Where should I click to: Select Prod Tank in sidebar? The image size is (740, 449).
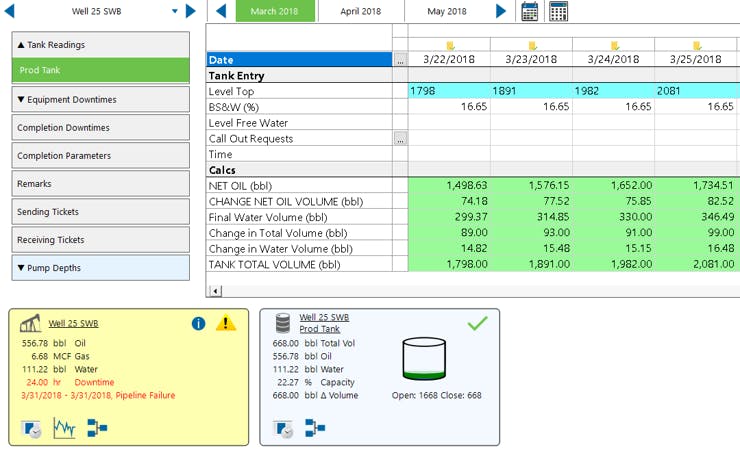[101, 70]
